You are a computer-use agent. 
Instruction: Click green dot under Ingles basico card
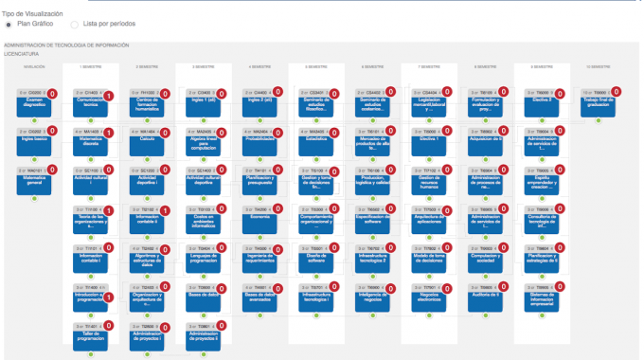[x=34, y=159]
